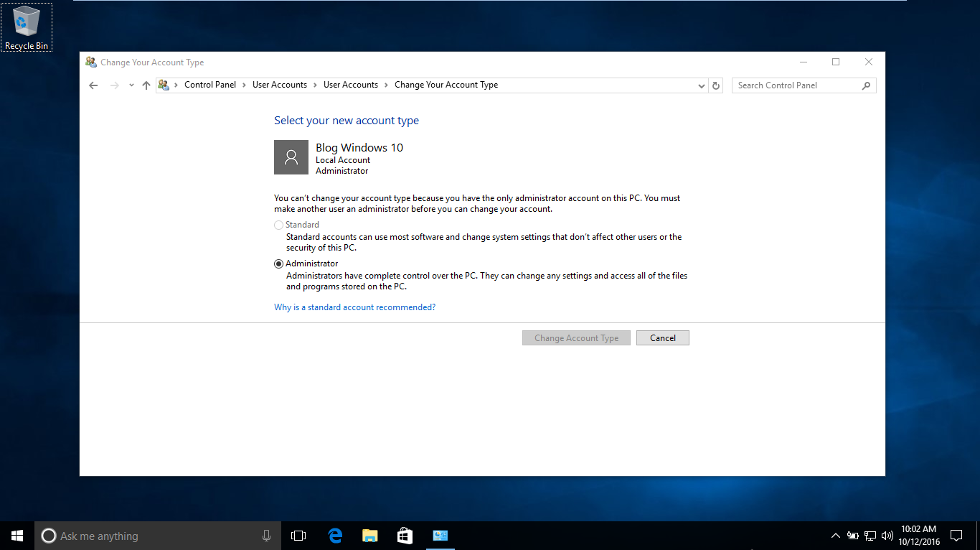Click the Blog Windows 10 account picture
This screenshot has height=550, width=980.
[x=291, y=157]
